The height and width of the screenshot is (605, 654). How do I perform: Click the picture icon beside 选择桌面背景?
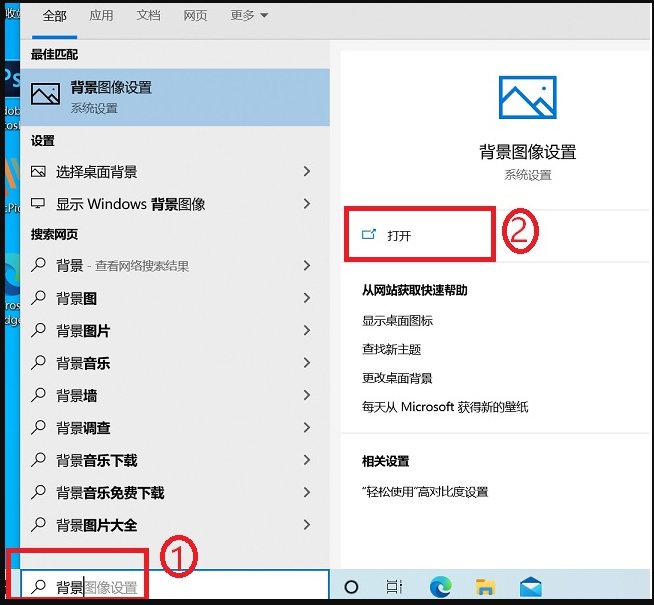click(38, 171)
